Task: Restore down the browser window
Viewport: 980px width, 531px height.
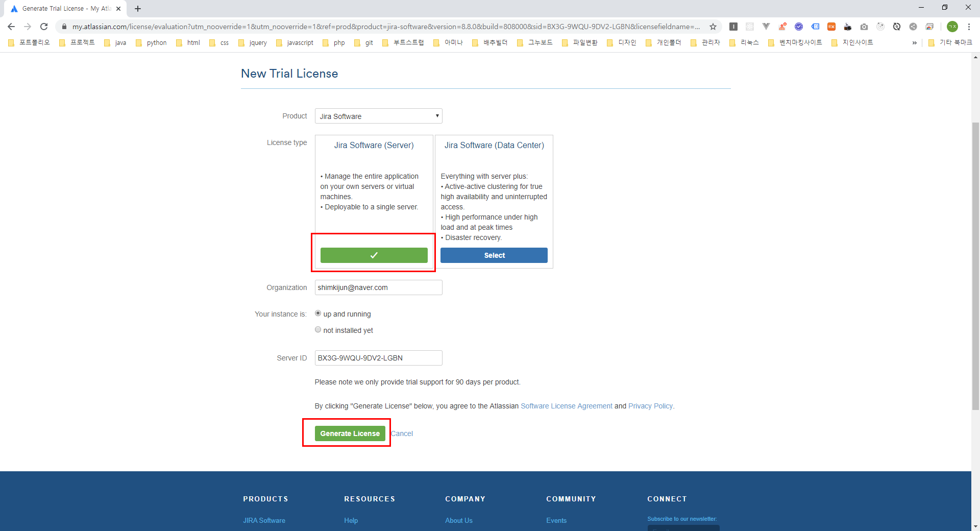Action: [x=945, y=8]
